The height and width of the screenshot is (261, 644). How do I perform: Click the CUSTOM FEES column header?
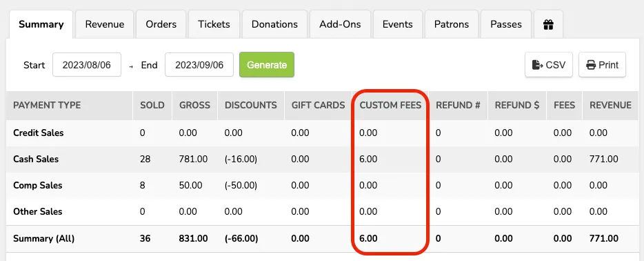[x=390, y=105]
